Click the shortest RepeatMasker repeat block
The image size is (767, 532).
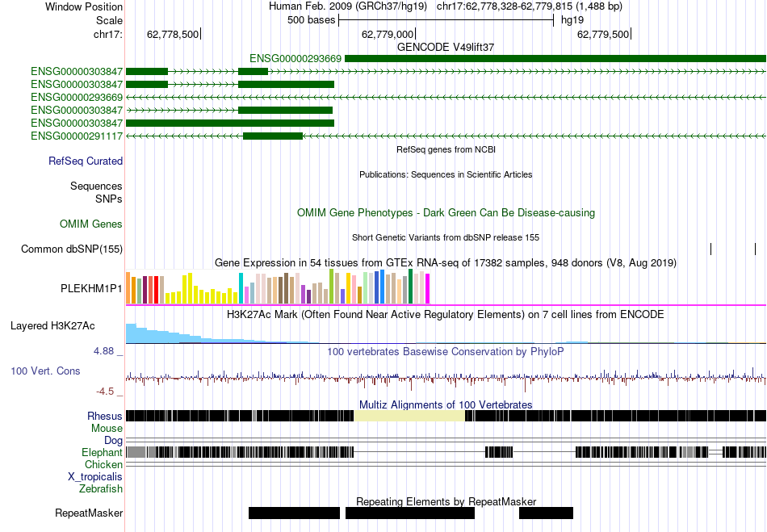[546, 513]
